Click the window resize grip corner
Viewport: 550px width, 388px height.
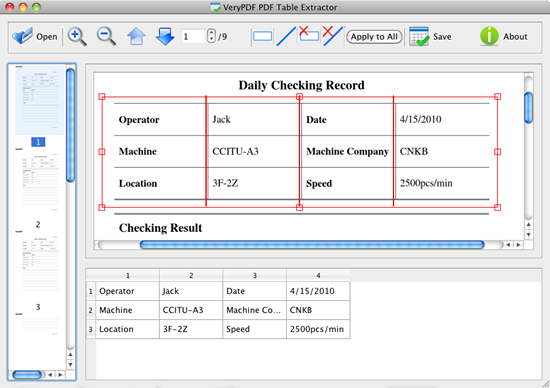[546, 384]
